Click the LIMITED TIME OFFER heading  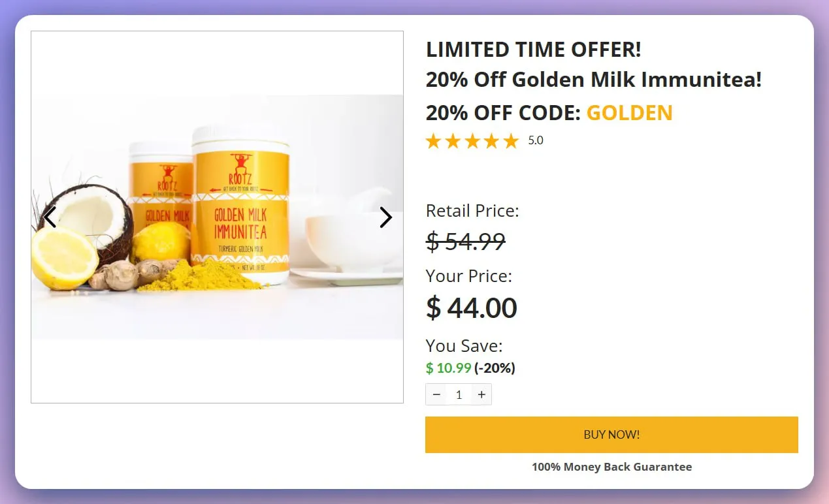pyautogui.click(x=533, y=49)
